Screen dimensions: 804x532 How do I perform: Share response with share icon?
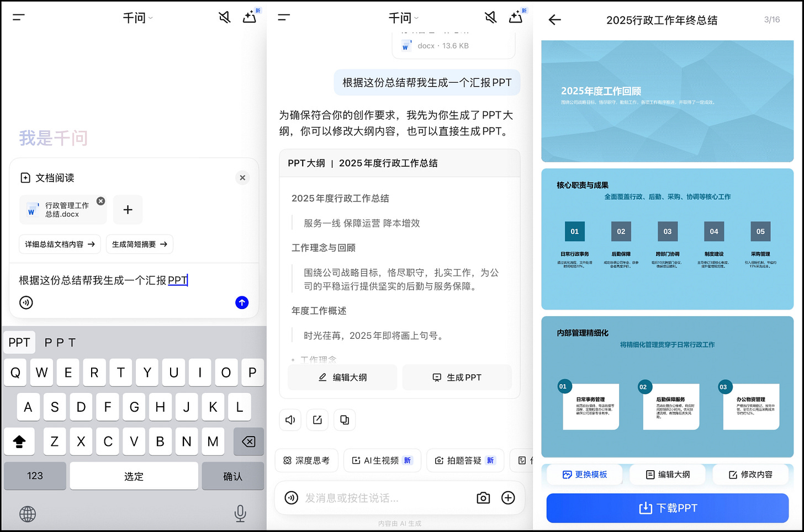click(x=318, y=420)
